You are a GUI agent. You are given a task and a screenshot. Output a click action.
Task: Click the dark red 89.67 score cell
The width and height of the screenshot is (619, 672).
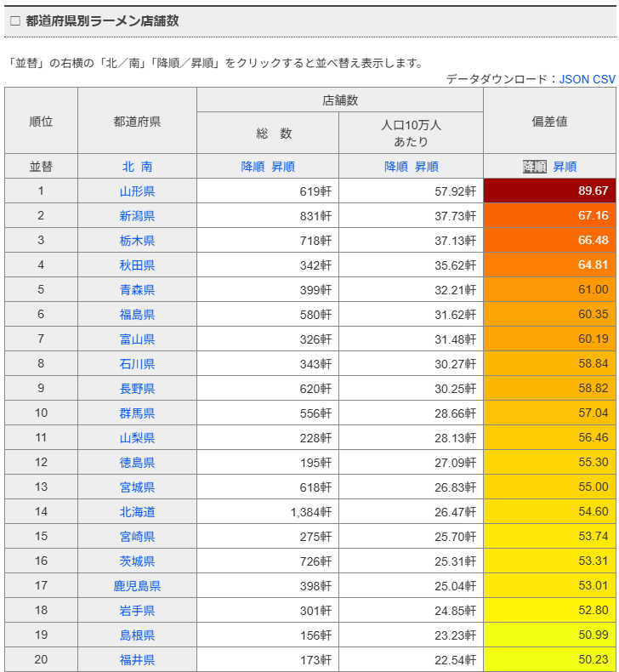[549, 191]
